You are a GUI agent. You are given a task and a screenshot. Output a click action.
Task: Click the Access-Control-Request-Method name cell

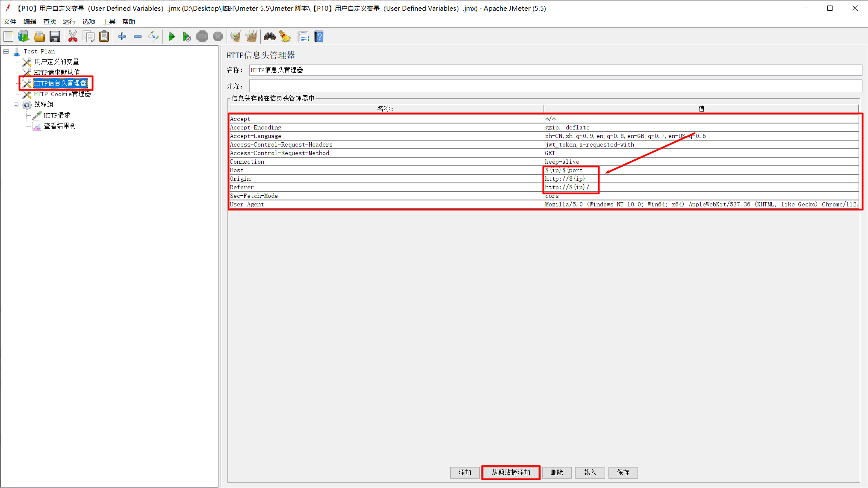386,153
